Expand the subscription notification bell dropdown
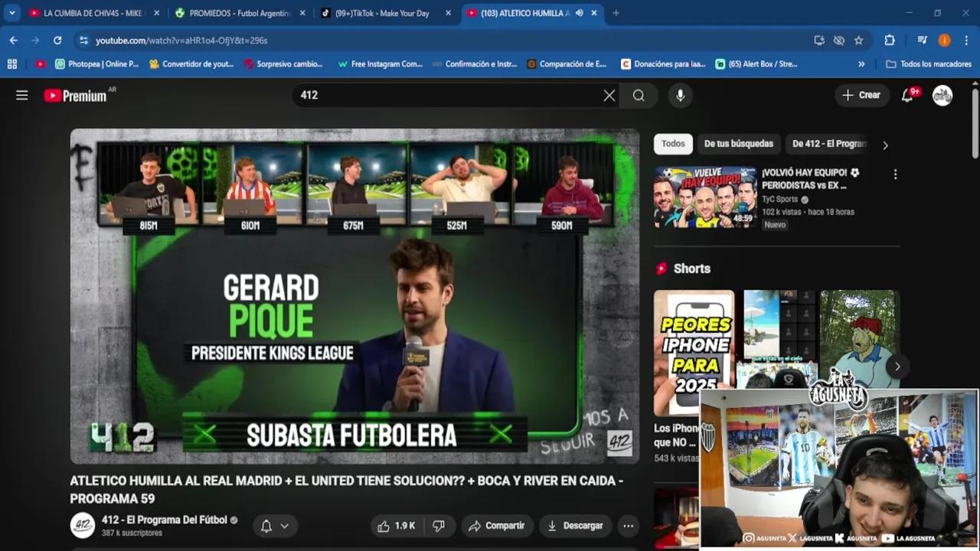980x551 pixels. coord(275,526)
